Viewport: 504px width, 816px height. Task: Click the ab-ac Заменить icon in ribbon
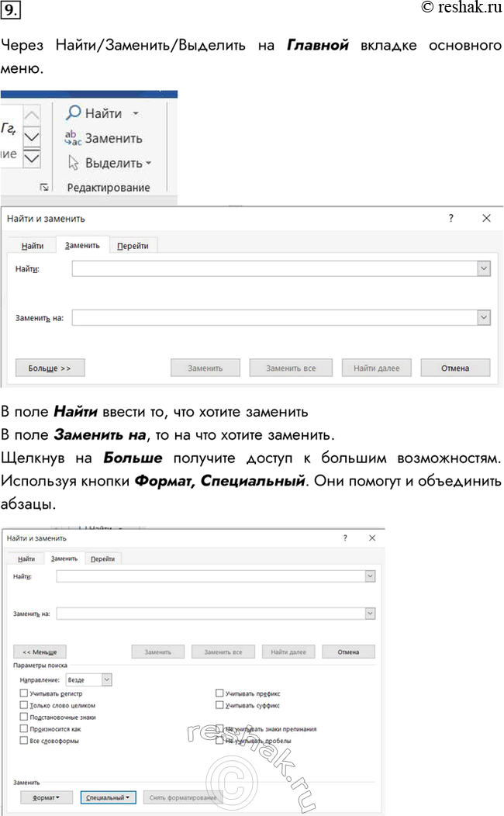73,138
